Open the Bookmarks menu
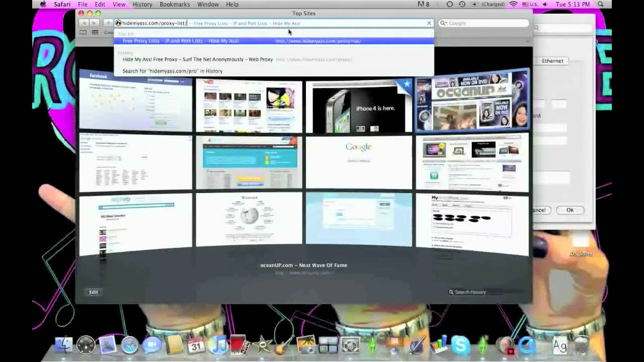 coord(175,4)
